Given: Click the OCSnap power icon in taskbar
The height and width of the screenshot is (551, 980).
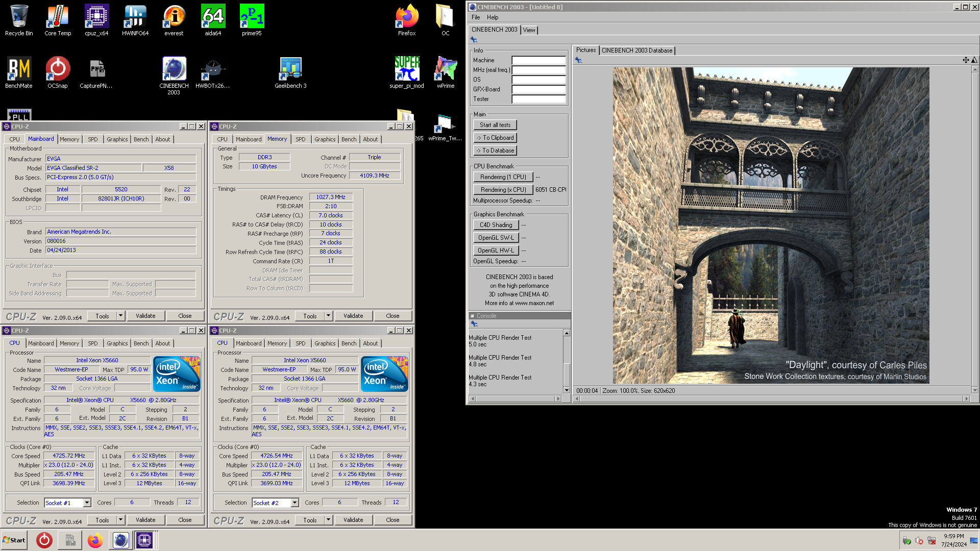Looking at the screenshot, I should (x=44, y=540).
